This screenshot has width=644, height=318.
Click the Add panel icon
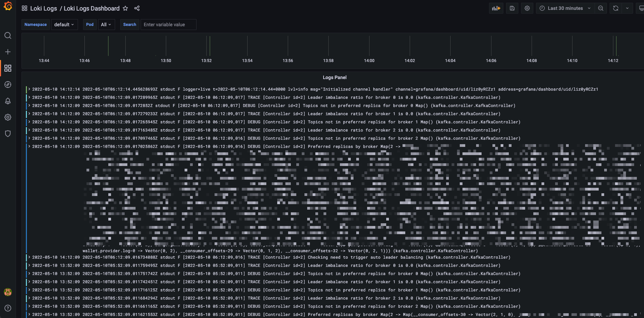coord(496,8)
